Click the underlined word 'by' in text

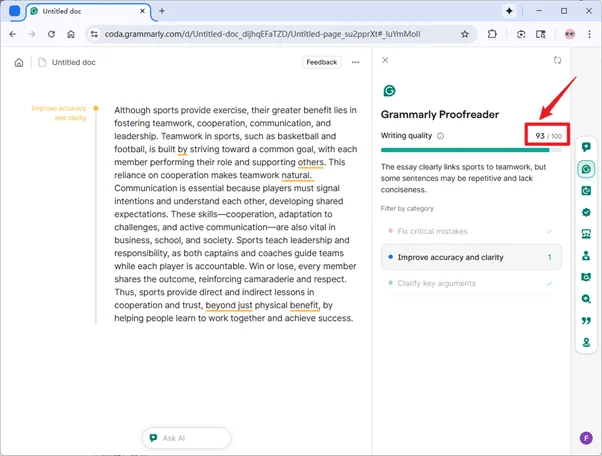tap(182, 149)
